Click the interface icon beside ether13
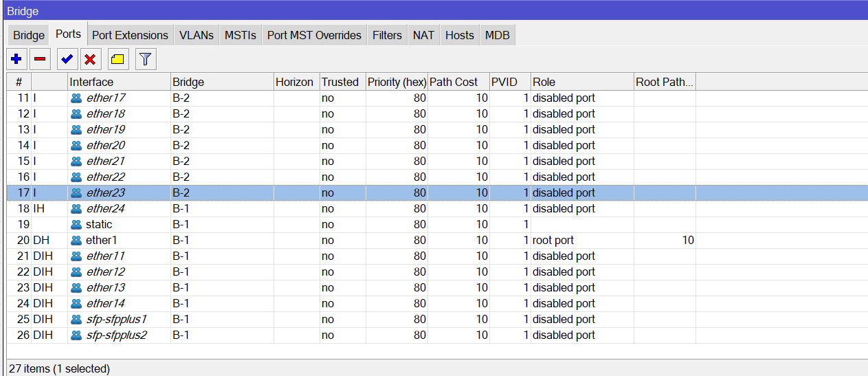The width and height of the screenshot is (868, 376). (x=76, y=288)
